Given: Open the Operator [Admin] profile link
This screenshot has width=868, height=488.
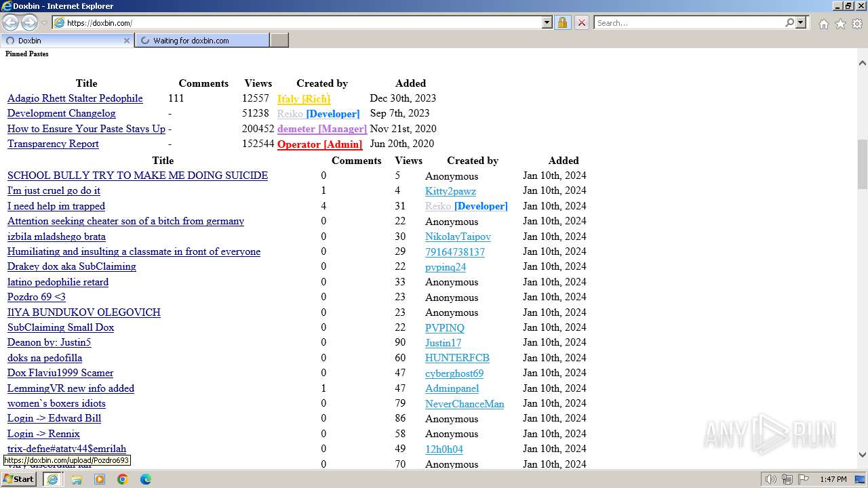Looking at the screenshot, I should pyautogui.click(x=319, y=144).
